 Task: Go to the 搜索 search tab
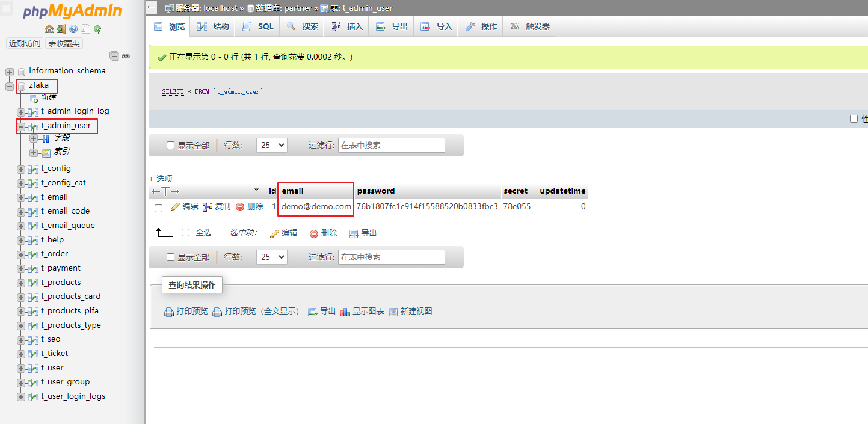tap(302, 26)
